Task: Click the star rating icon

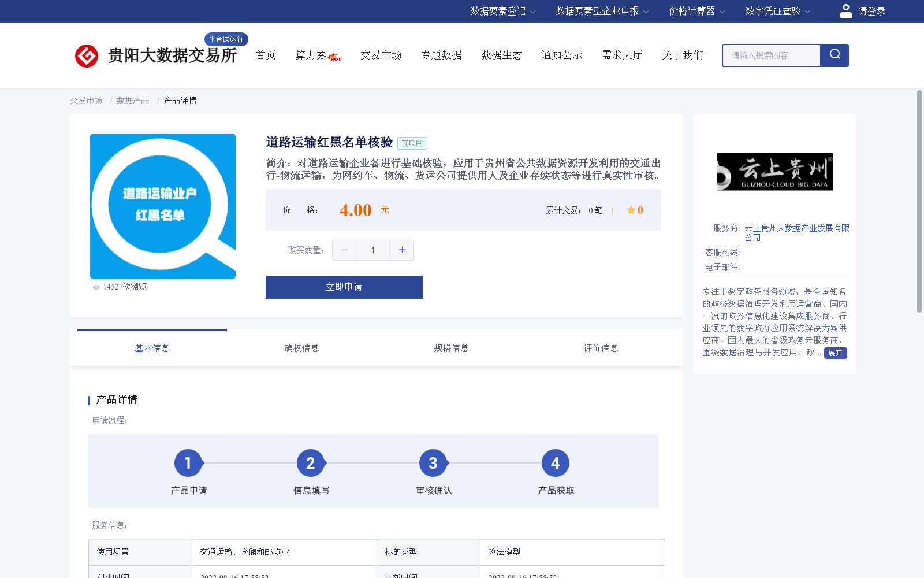Action: coord(631,210)
